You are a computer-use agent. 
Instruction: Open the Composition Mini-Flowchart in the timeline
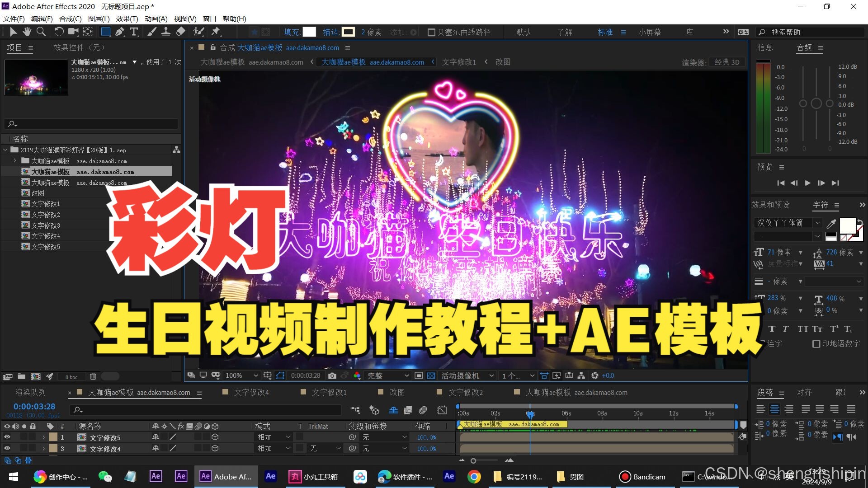pos(355,410)
